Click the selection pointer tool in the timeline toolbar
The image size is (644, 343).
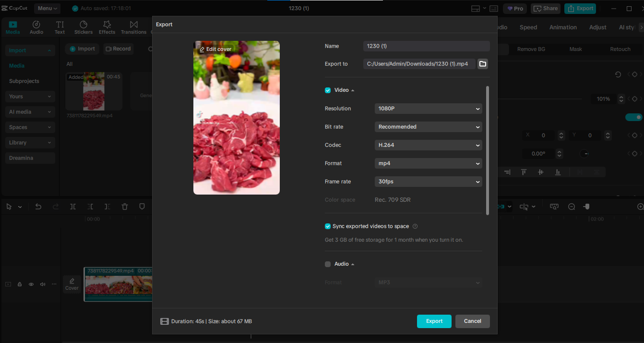9,207
